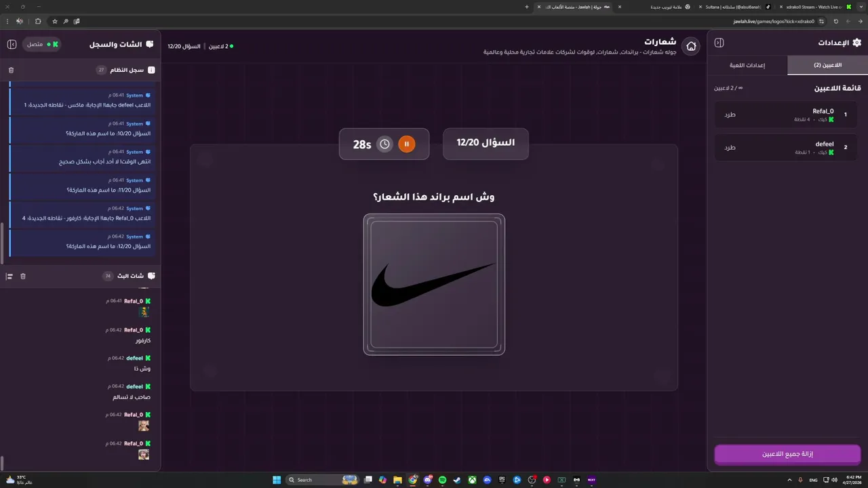Bookmark this page with star icon
Screen dimensions: 868x488
pyautogui.click(x=55, y=21)
